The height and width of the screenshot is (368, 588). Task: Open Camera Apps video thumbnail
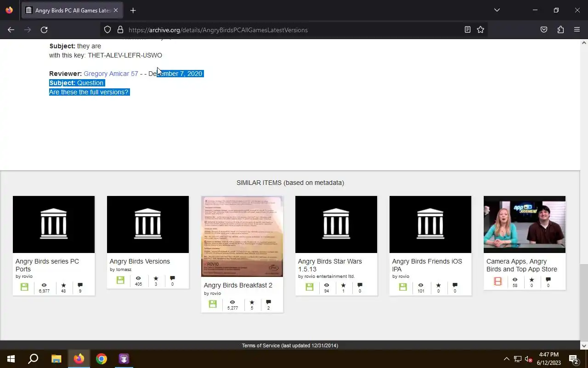pos(525,224)
